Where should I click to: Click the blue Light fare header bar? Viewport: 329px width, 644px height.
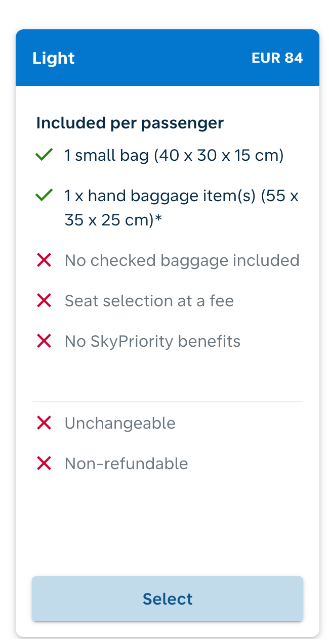point(168,58)
